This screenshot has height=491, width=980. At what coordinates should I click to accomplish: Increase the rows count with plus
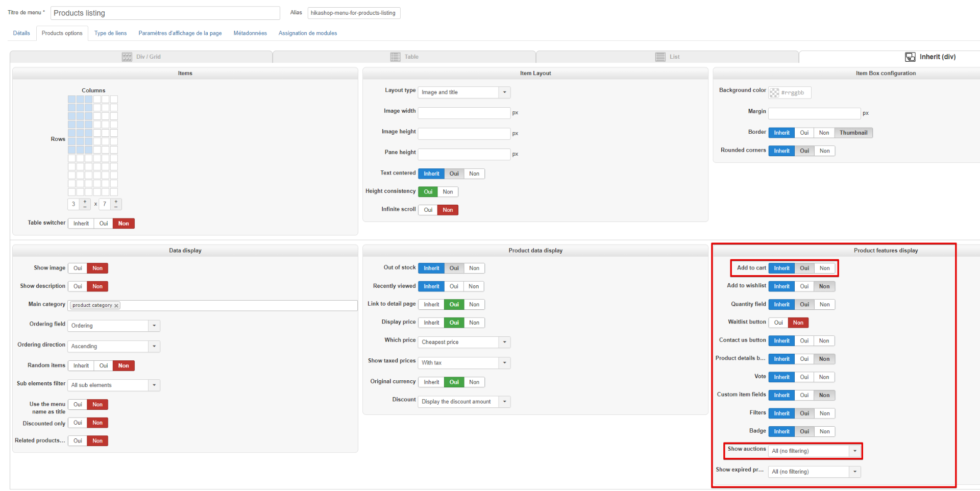[x=116, y=202]
